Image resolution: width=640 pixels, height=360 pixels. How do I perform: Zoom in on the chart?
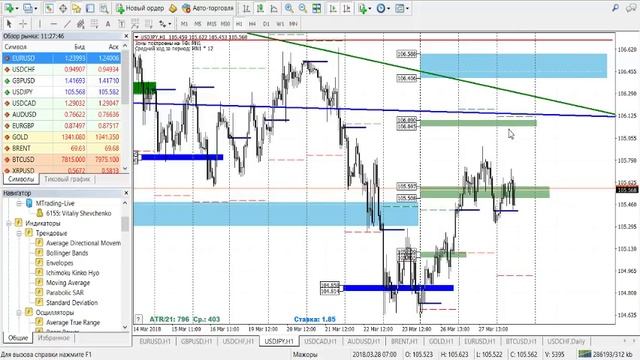(x=289, y=8)
